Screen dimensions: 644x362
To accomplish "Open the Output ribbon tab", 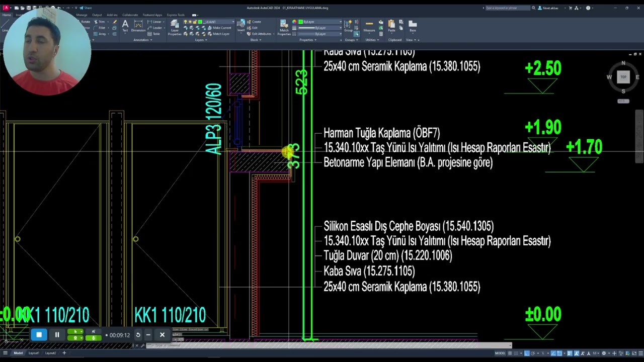I will coord(97,15).
